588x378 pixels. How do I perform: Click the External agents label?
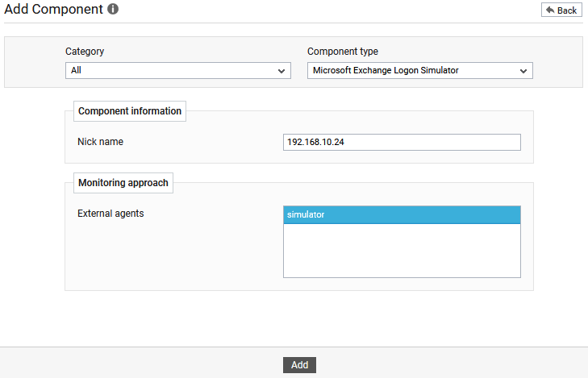tap(111, 213)
